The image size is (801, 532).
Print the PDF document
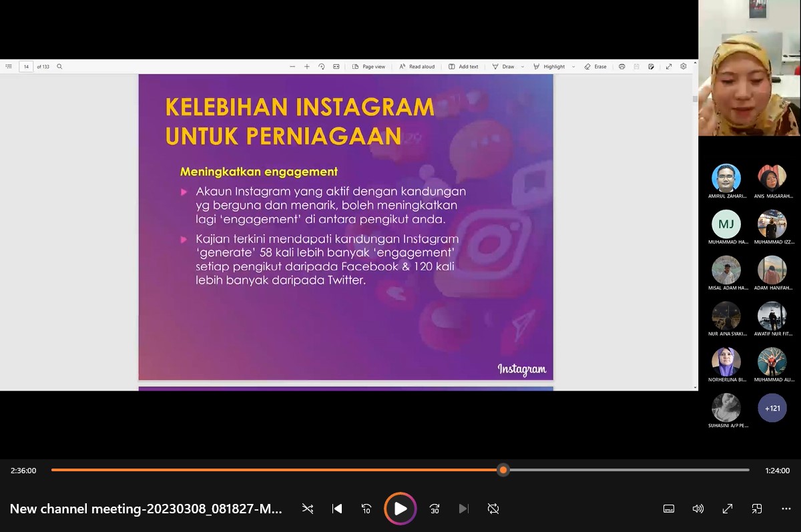click(x=622, y=67)
